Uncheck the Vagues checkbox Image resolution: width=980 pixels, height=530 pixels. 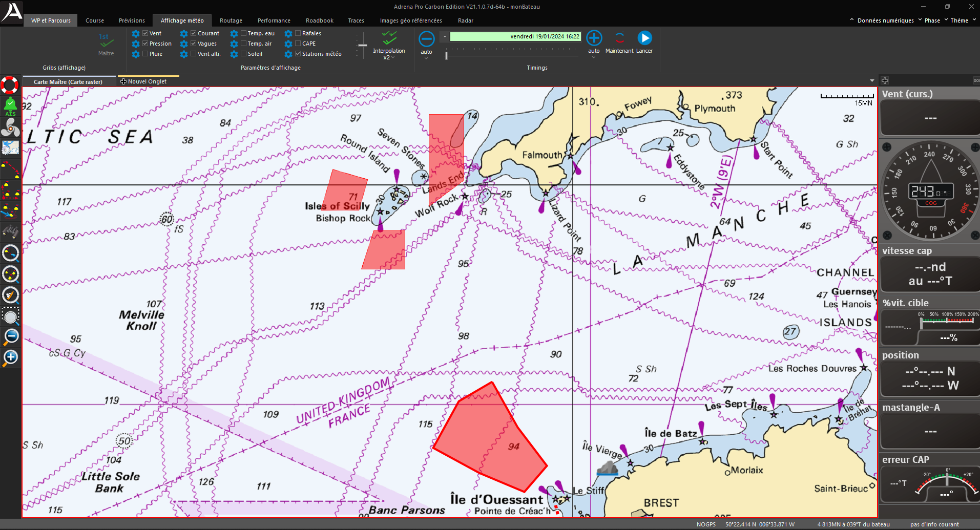[194, 44]
